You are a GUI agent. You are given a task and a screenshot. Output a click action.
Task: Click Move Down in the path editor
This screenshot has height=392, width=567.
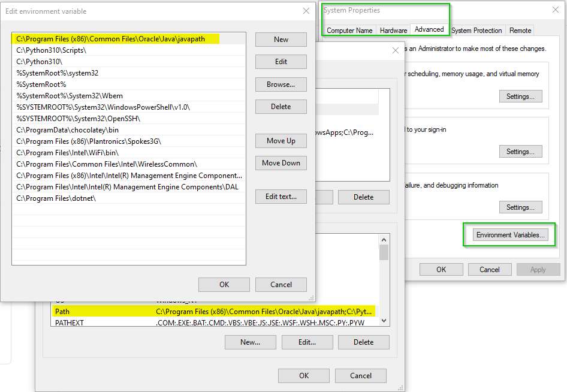(x=281, y=162)
